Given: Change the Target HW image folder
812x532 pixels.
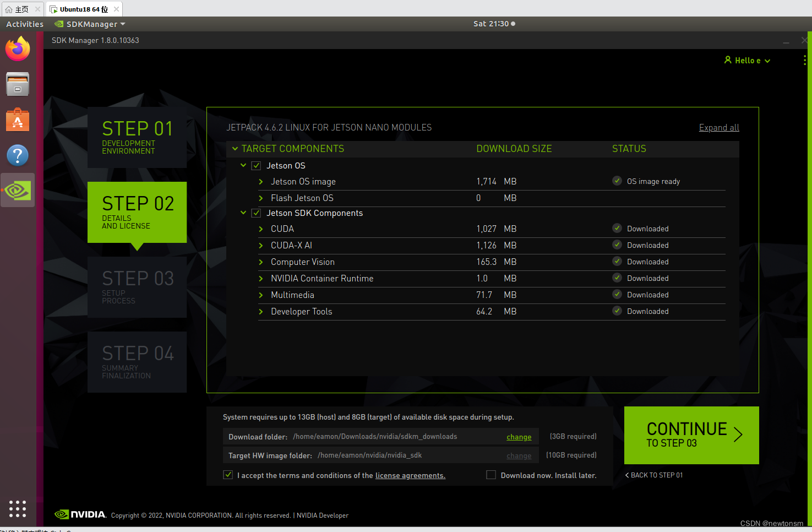Looking at the screenshot, I should (519, 455).
